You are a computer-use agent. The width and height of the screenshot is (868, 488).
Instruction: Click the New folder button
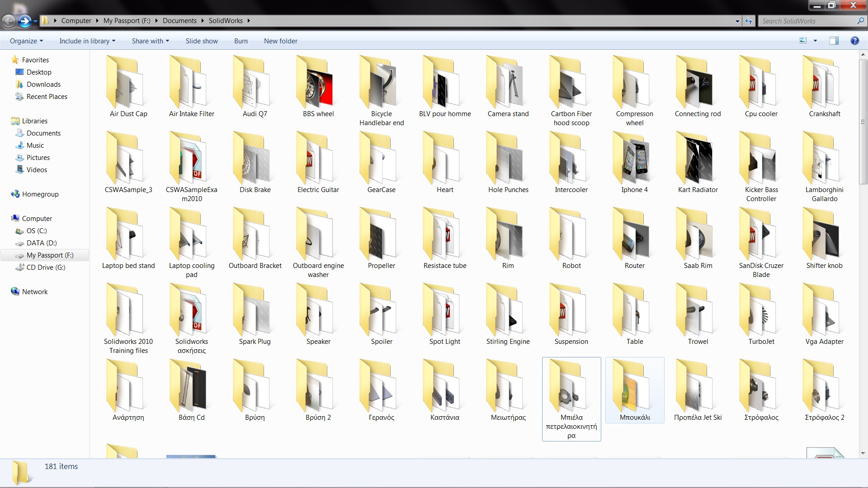pos(280,41)
